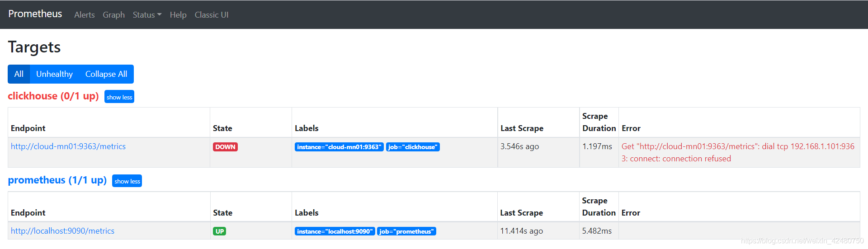Select the All targets filter
Viewport: 868px width, 249px height.
19,74
